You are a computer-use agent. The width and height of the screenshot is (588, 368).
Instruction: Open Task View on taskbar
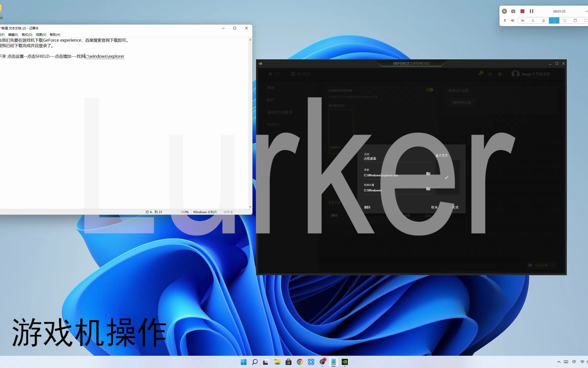click(266, 362)
